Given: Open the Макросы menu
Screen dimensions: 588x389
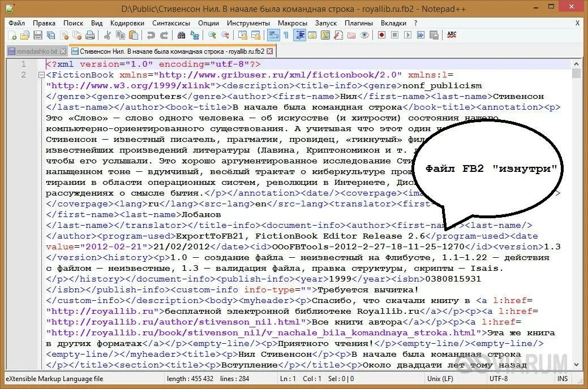Looking at the screenshot, I should pos(293,23).
